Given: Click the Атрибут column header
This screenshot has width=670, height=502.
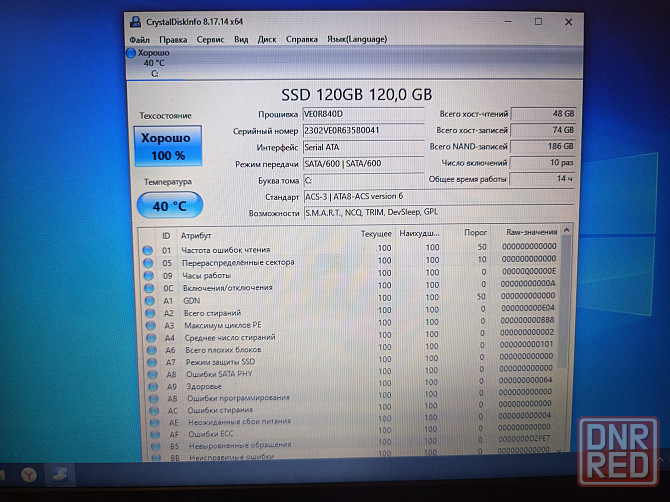Looking at the screenshot, I should pos(196,235).
